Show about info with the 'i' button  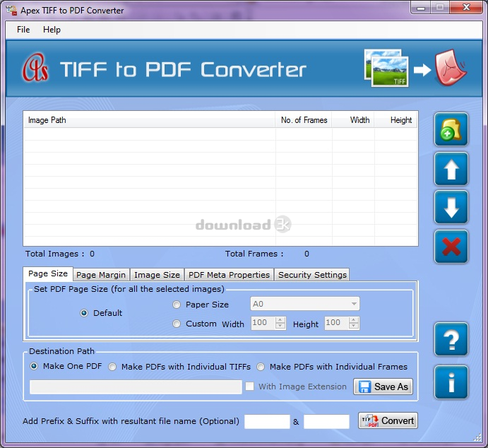coord(451,382)
